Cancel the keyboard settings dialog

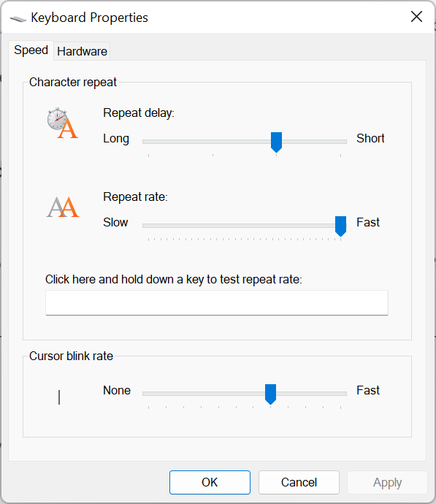click(x=299, y=482)
